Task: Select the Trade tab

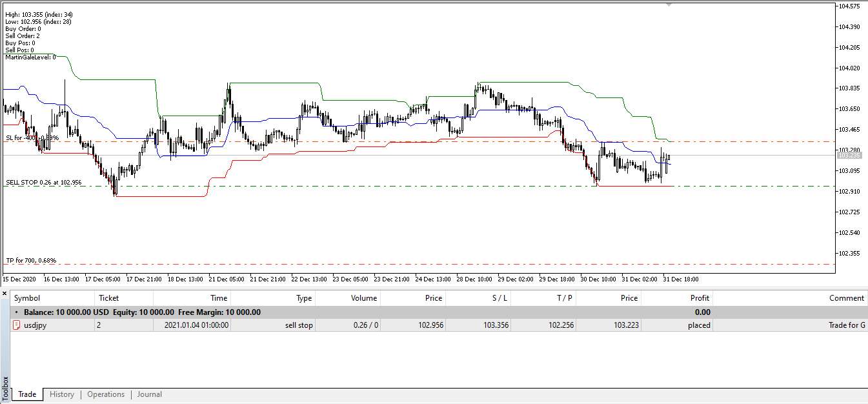Action: click(x=27, y=394)
